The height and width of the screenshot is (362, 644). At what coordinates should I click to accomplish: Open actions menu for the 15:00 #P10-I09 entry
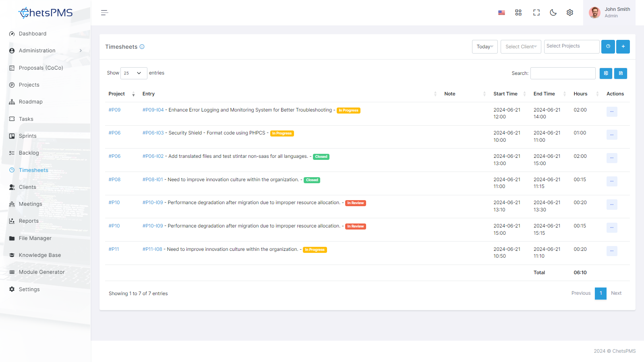pyautogui.click(x=612, y=228)
